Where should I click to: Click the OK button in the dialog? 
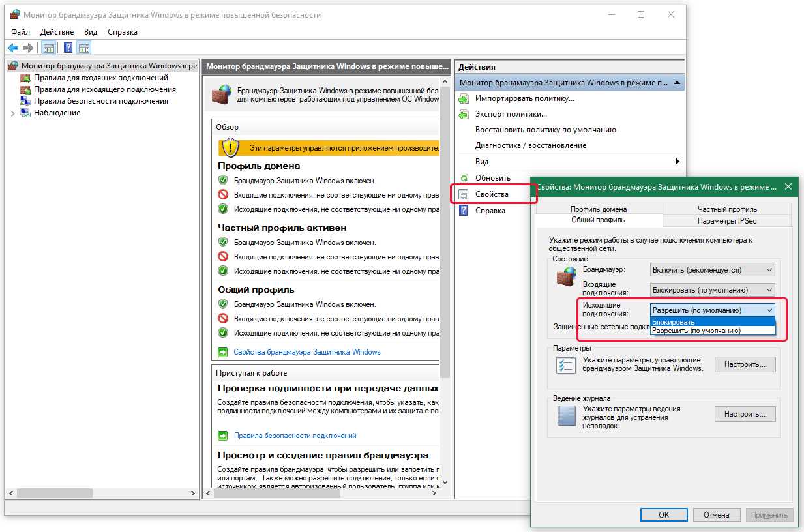(664, 514)
